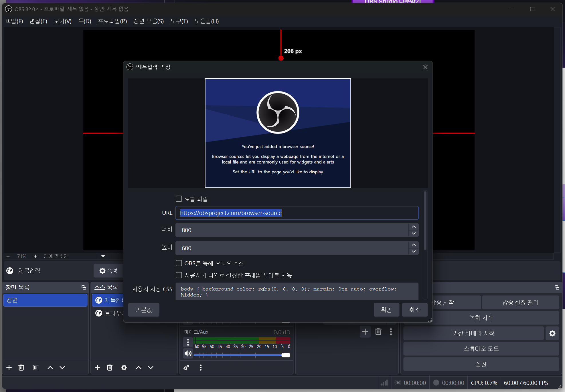
Task: Click 방송 설정 관리 button
Action: click(520, 302)
